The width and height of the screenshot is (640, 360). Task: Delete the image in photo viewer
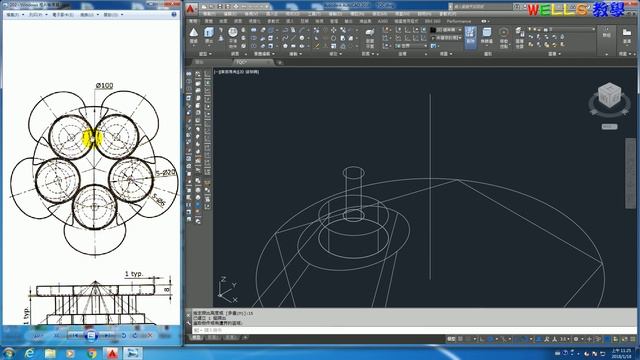[149, 336]
